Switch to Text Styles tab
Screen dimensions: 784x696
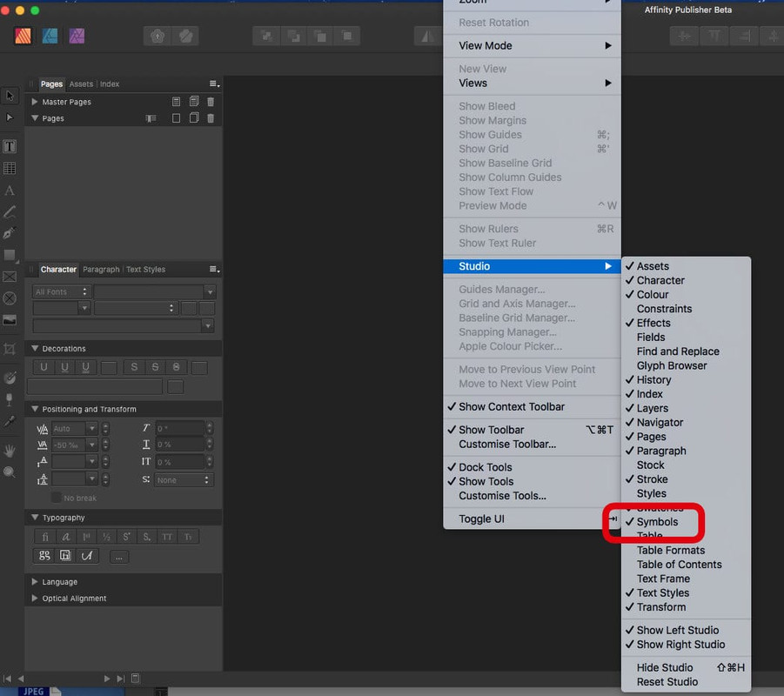(x=145, y=270)
